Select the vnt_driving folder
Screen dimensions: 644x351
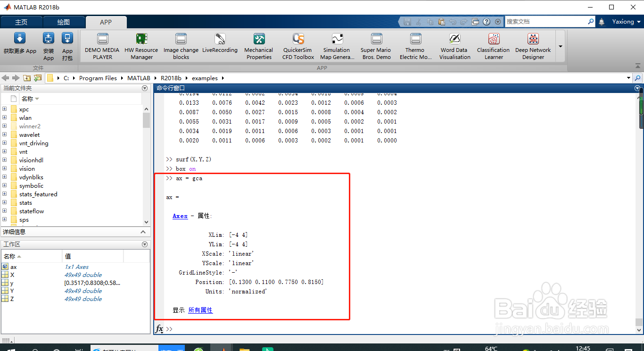tap(33, 143)
